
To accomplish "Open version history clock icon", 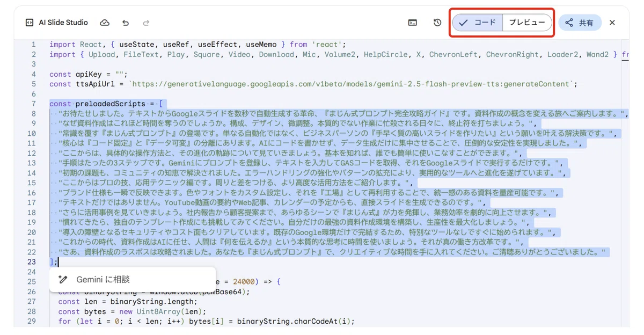I will [x=437, y=23].
